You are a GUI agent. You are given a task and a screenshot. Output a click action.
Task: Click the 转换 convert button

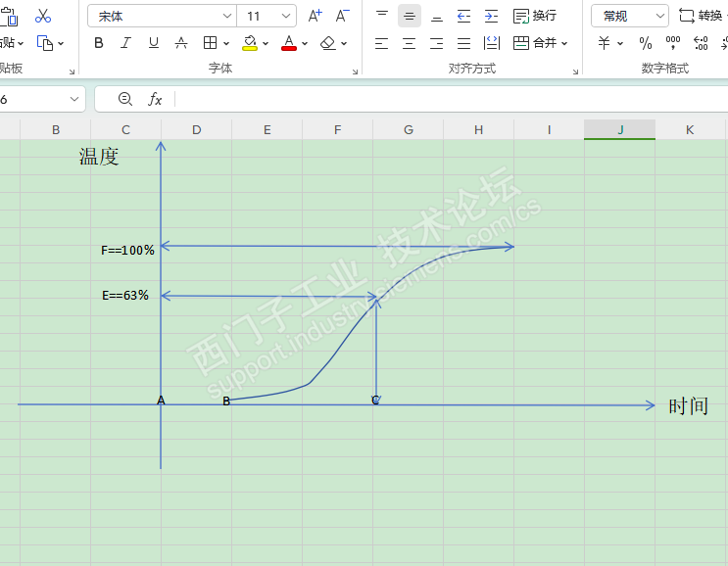click(701, 16)
